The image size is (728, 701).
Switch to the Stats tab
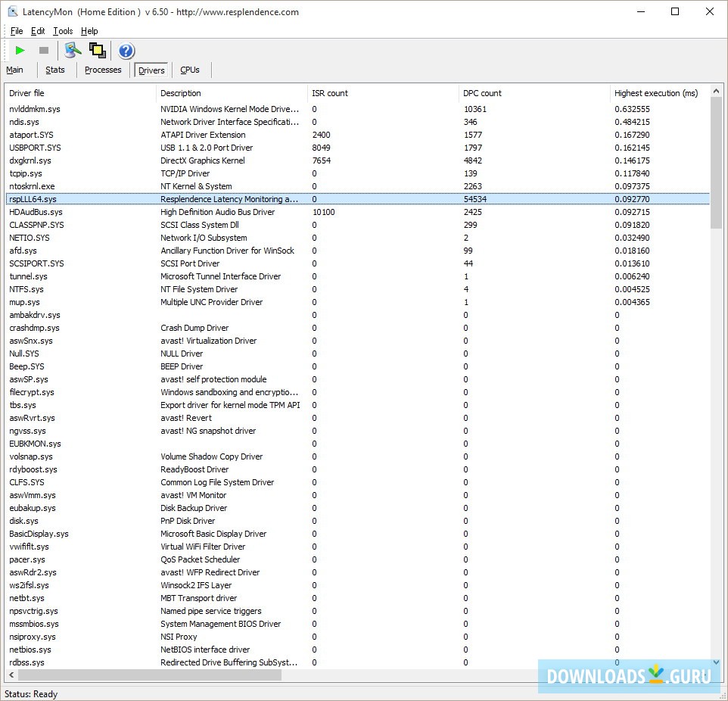(x=55, y=70)
